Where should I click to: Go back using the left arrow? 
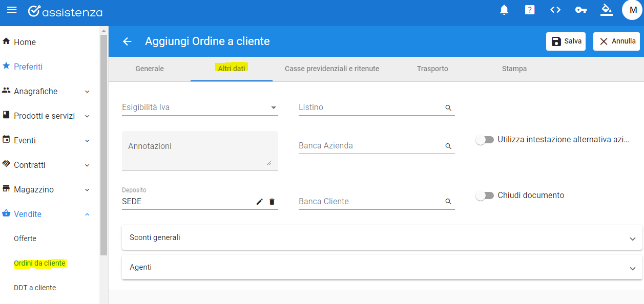coord(127,41)
